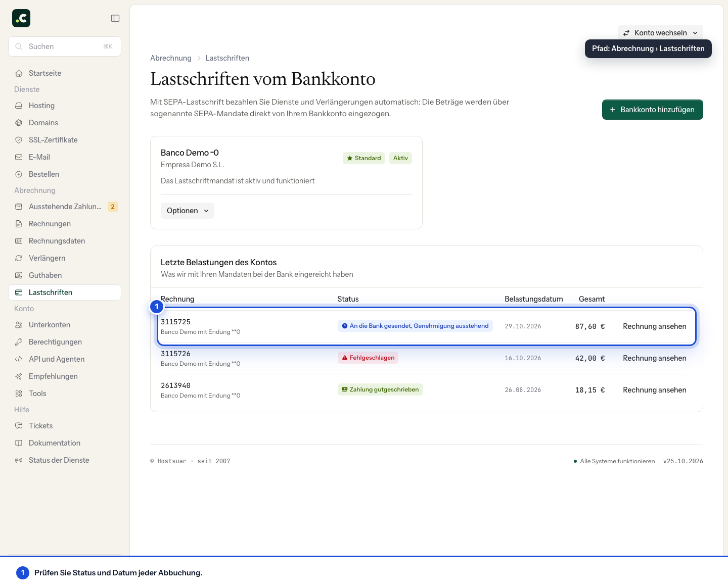This screenshot has height=588, width=728.
Task: View the invoice for 2613940
Action: [654, 390]
